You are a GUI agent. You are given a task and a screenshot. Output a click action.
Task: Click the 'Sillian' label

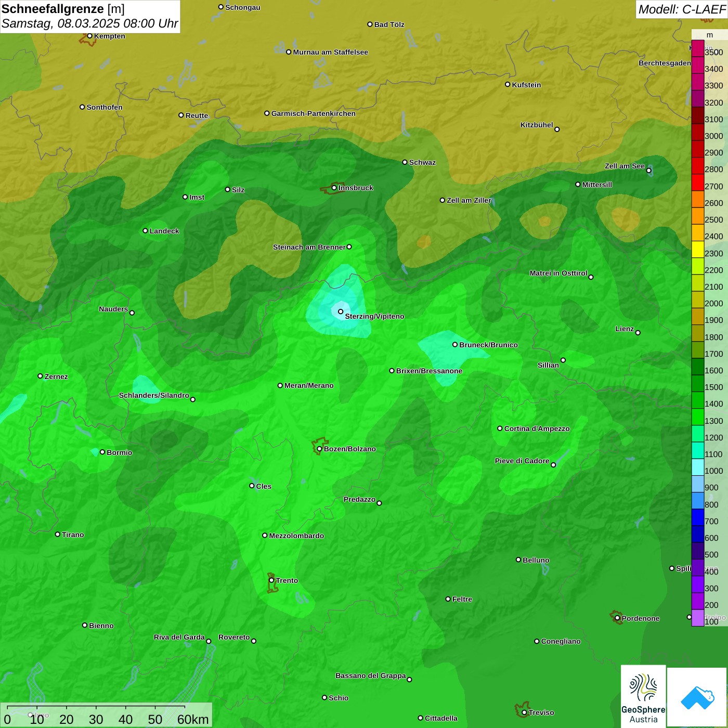click(548, 365)
